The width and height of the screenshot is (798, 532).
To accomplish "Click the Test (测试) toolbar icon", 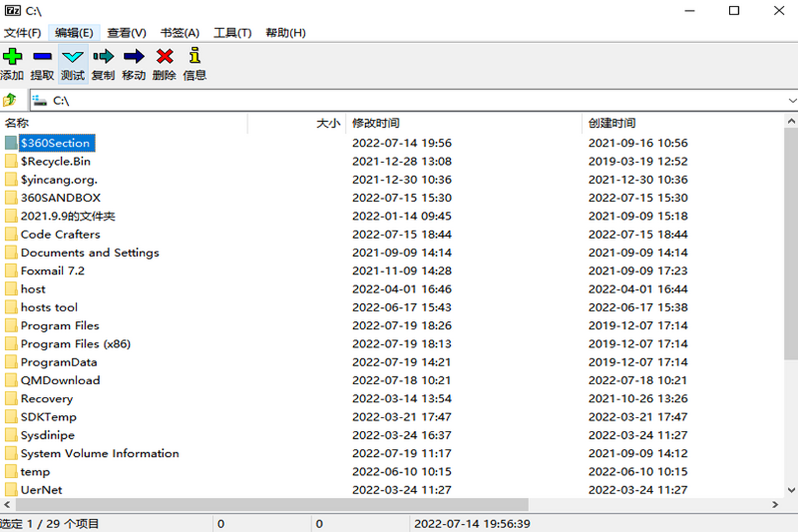I will [72, 57].
